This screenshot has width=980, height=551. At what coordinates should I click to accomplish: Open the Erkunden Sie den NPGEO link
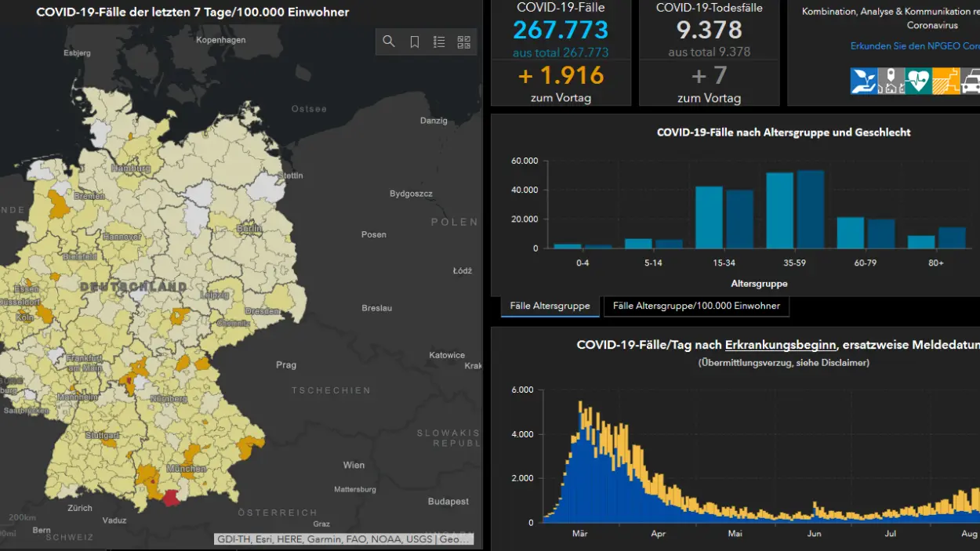[x=914, y=46]
